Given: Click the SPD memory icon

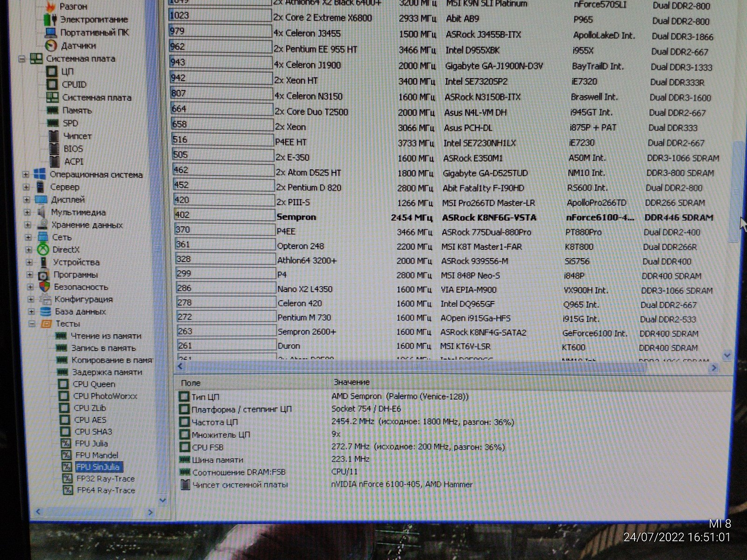Looking at the screenshot, I should (53, 123).
